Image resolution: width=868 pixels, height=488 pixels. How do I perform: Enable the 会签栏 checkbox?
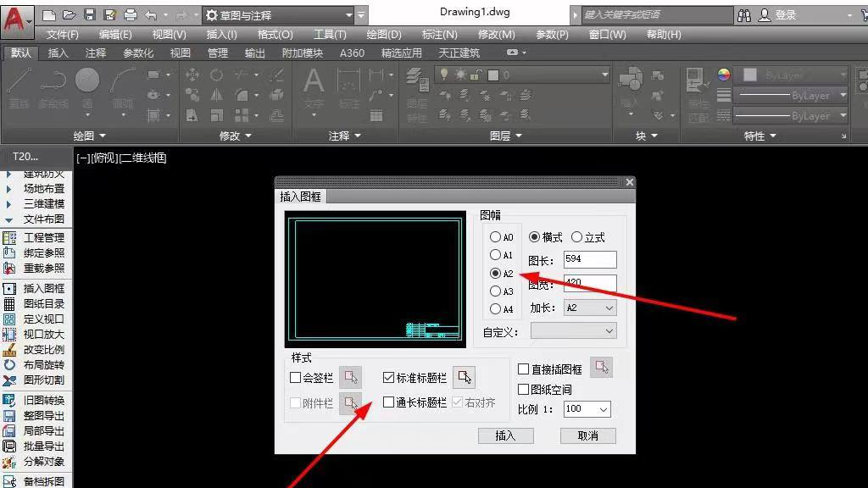click(296, 378)
